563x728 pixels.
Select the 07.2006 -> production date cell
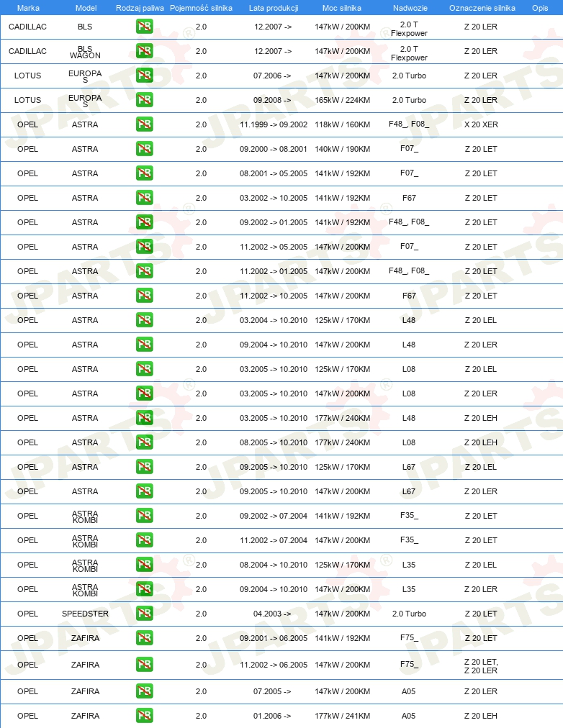click(x=272, y=76)
